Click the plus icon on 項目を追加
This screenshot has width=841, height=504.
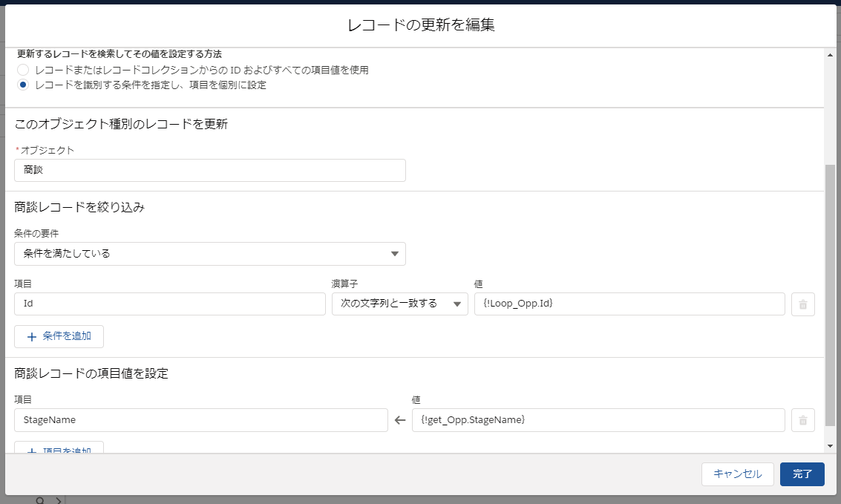tap(30, 451)
